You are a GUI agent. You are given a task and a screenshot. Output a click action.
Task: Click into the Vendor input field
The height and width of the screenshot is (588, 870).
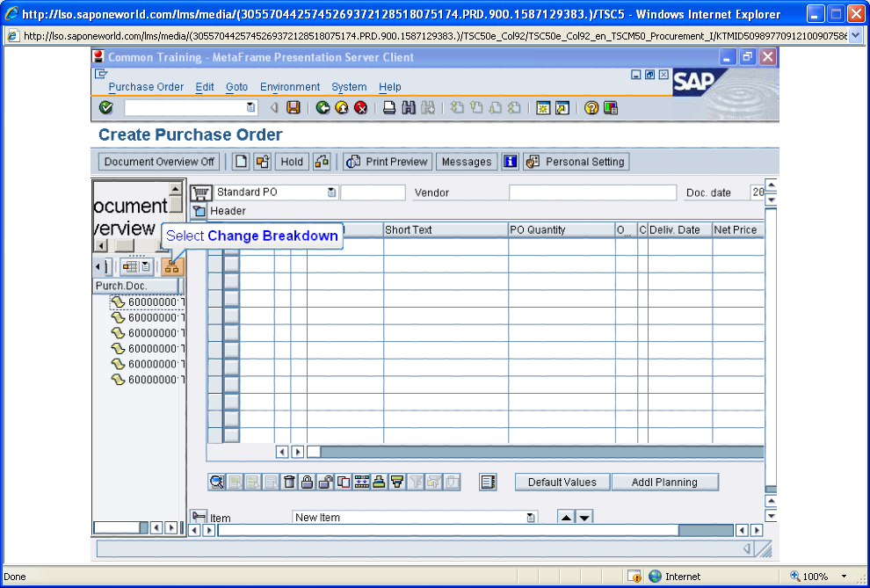click(x=592, y=192)
